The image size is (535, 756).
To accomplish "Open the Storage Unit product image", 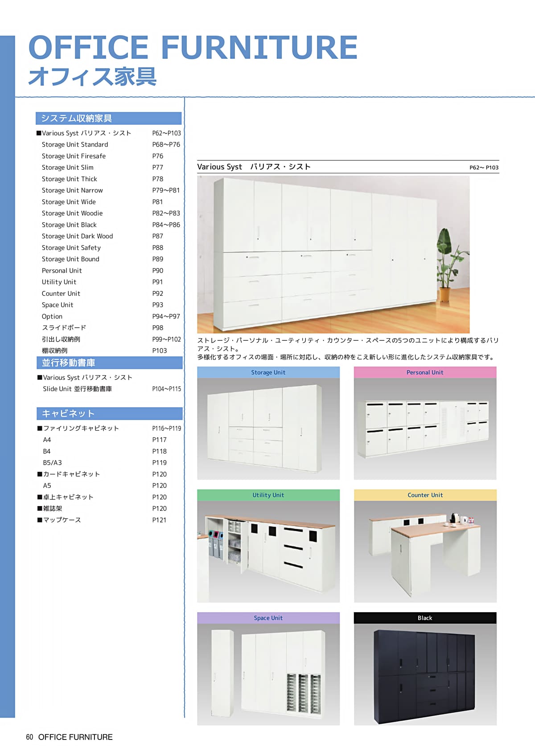I will tap(268, 429).
